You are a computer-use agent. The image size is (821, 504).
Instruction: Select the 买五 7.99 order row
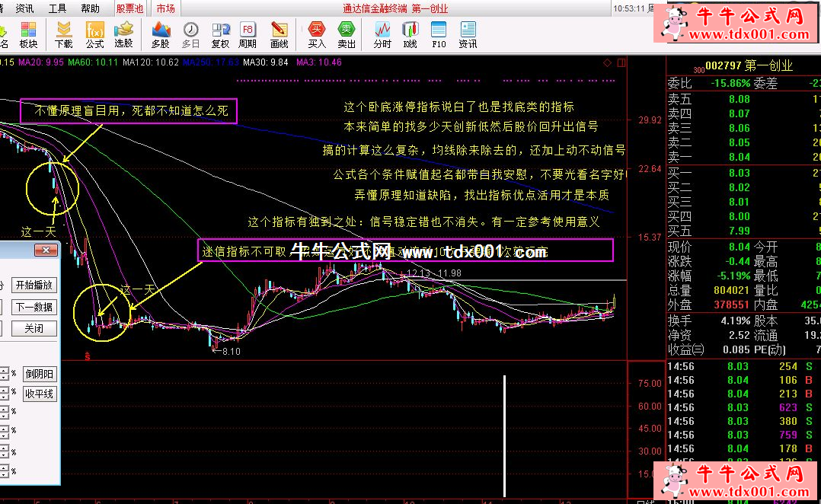pyautogui.click(x=743, y=231)
